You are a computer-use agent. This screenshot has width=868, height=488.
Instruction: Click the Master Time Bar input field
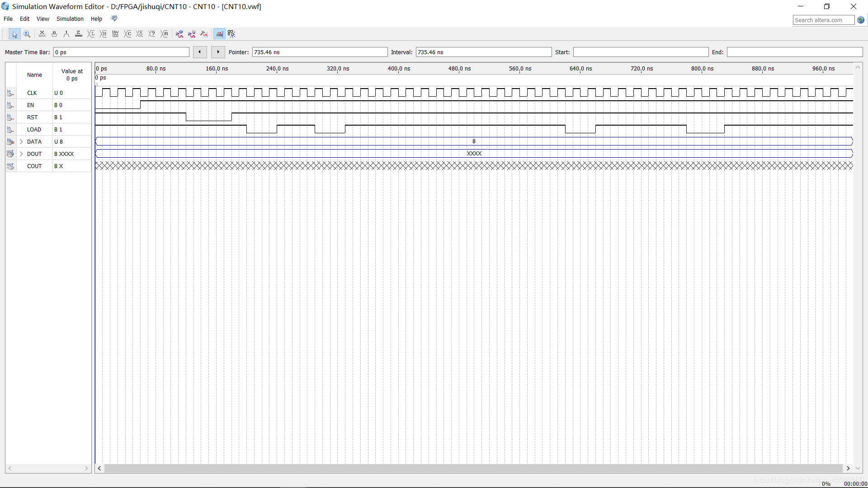121,52
